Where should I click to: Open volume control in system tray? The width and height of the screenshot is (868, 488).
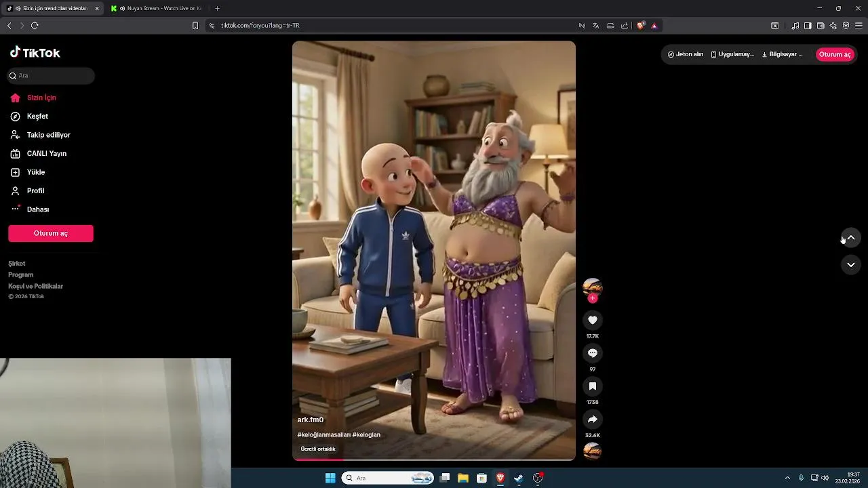click(x=825, y=478)
